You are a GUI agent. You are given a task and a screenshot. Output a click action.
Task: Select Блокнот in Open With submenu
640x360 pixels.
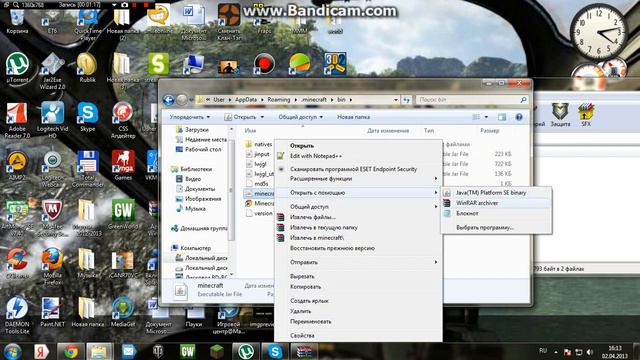coord(496,213)
